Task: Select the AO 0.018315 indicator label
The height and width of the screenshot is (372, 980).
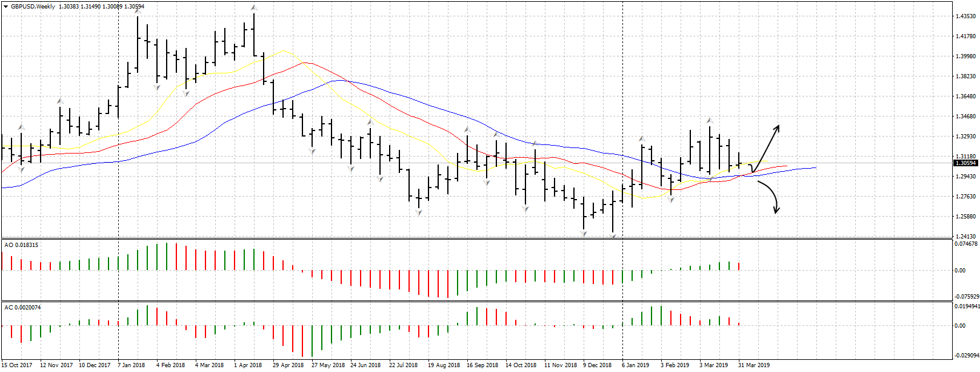Action: pos(21,245)
